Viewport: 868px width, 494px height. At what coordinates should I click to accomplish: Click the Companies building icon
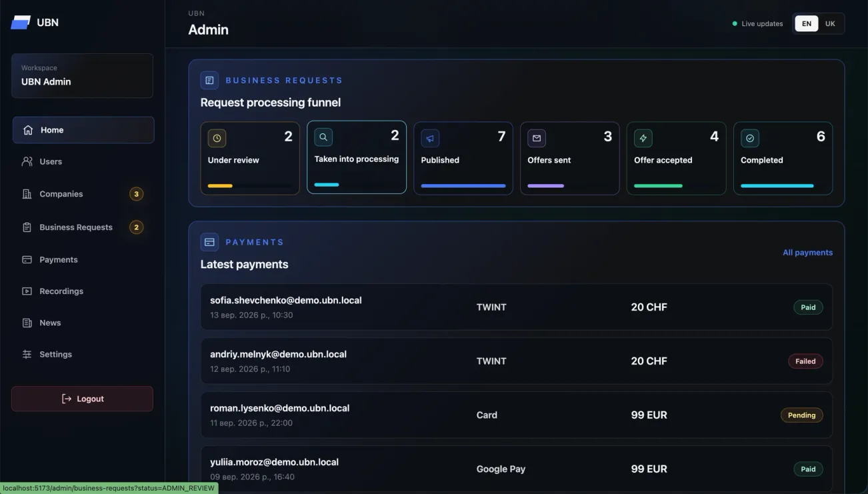click(27, 194)
